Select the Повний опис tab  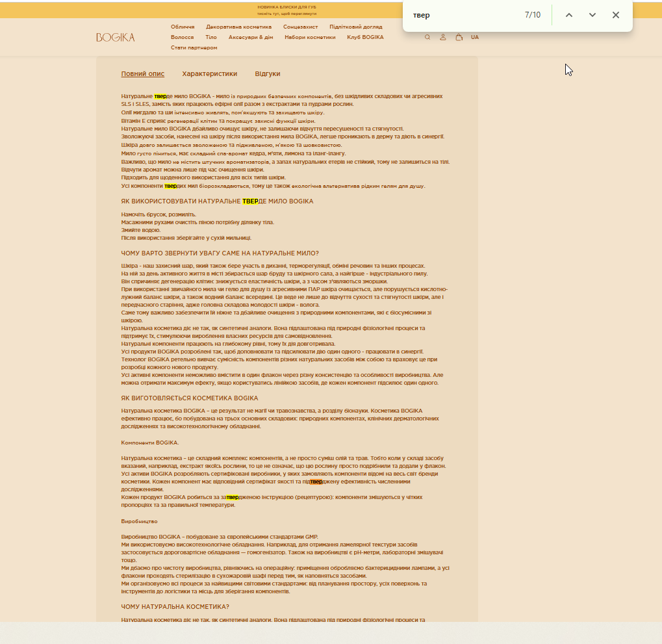tap(143, 73)
